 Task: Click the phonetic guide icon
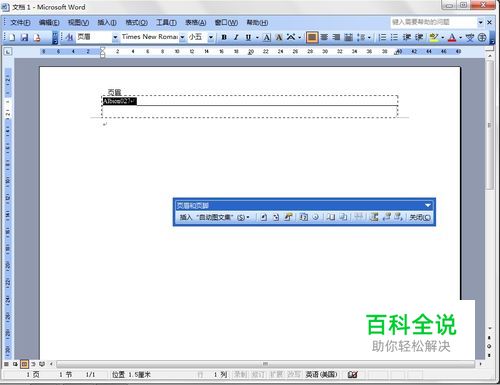pyautogui.click(x=470, y=37)
